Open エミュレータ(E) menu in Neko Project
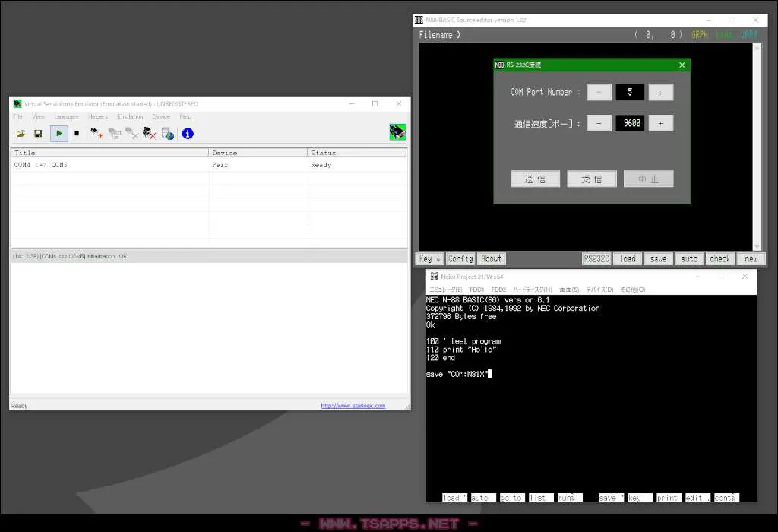 (x=445, y=290)
